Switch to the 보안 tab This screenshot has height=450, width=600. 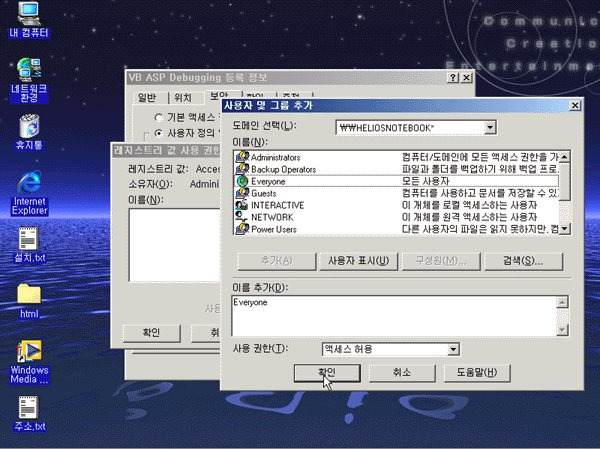tap(220, 96)
